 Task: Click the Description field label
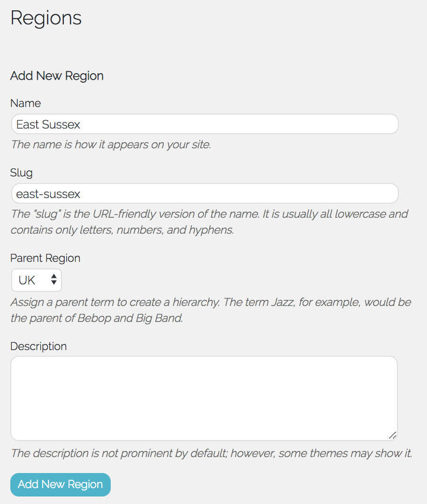point(38,346)
